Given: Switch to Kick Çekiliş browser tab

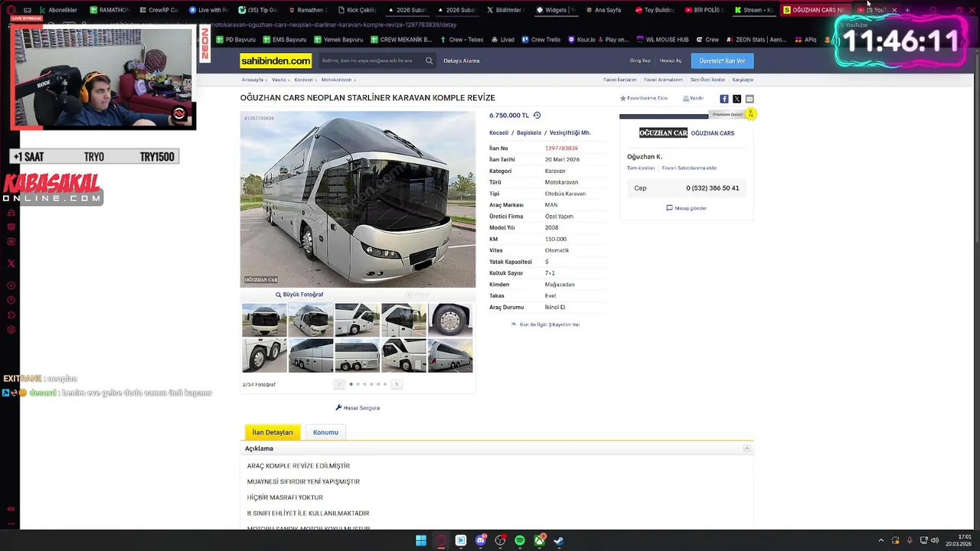Looking at the screenshot, I should coord(357,10).
